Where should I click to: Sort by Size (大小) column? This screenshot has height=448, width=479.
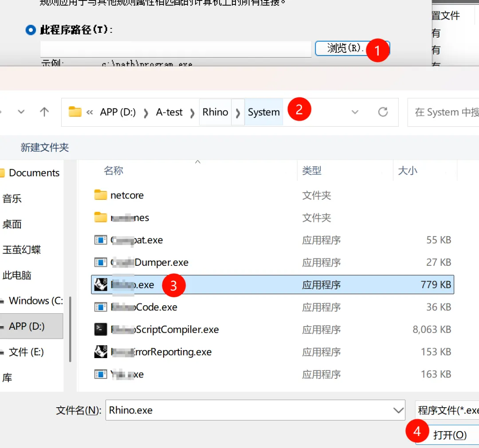(x=408, y=170)
